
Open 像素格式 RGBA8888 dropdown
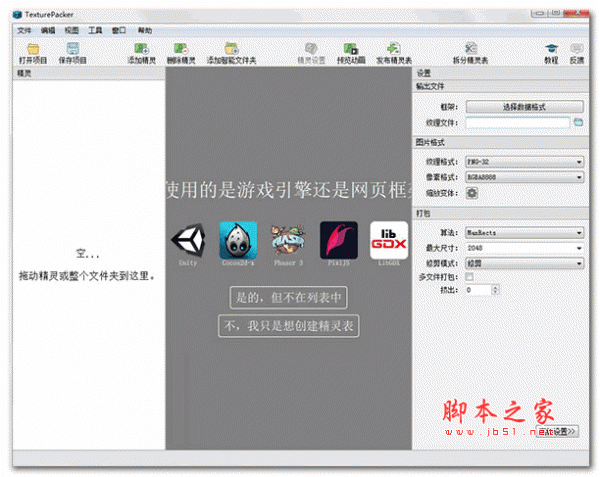click(x=525, y=177)
